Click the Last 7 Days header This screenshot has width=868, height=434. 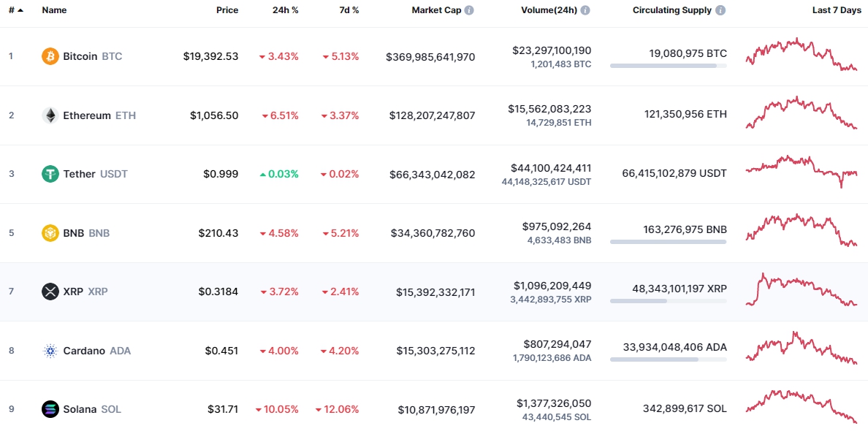(x=837, y=10)
